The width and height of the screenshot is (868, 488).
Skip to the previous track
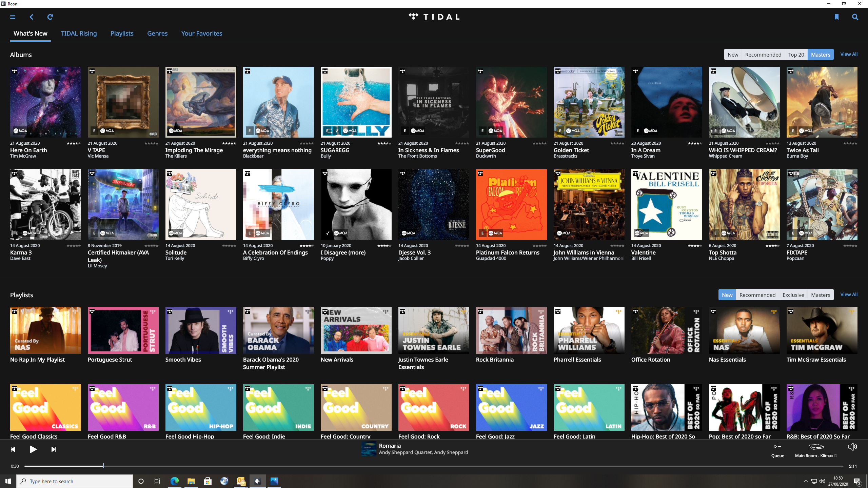point(13,449)
